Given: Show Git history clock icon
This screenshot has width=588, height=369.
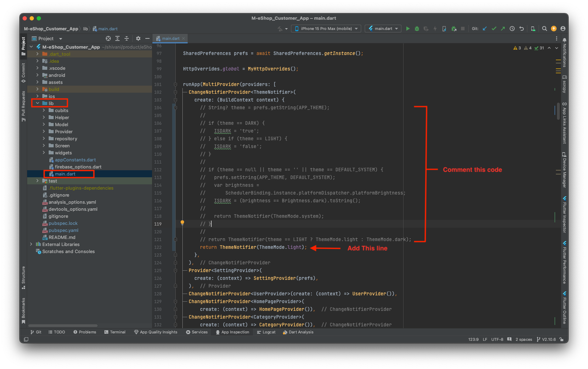Looking at the screenshot, I should (x=512, y=29).
